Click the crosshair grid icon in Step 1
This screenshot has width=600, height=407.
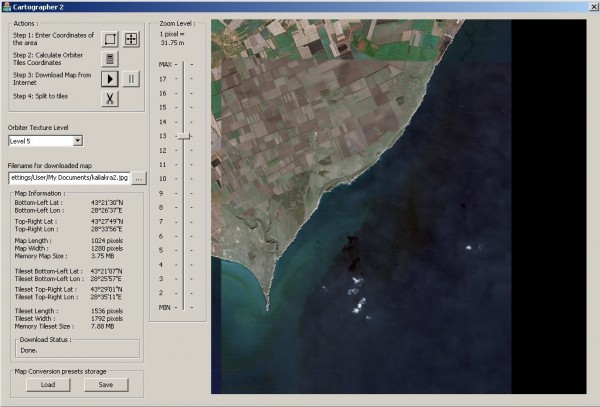click(x=132, y=39)
